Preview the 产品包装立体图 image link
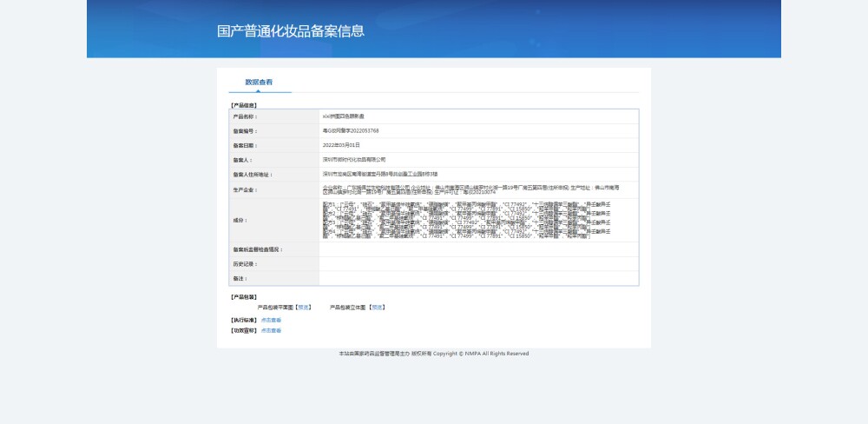The width and height of the screenshot is (868, 424). click(377, 307)
